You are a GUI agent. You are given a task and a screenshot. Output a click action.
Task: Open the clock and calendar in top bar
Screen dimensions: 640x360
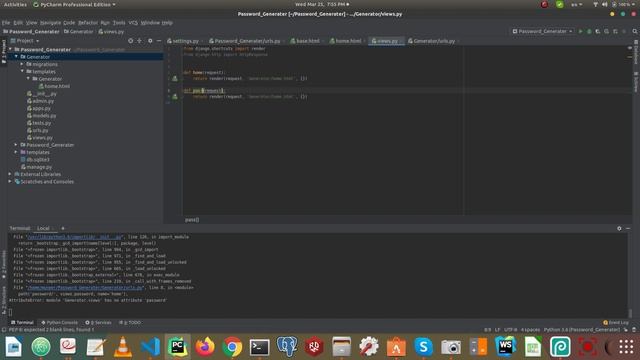tap(322, 4)
